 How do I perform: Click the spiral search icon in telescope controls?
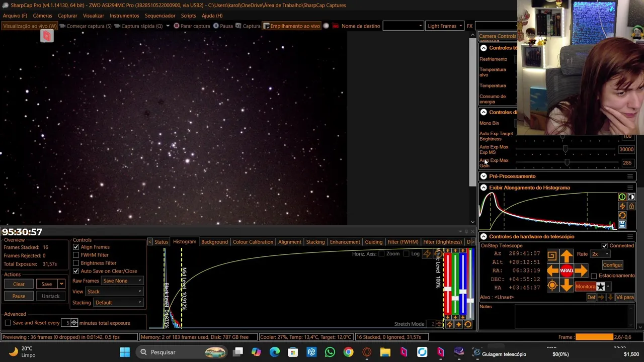(552, 256)
